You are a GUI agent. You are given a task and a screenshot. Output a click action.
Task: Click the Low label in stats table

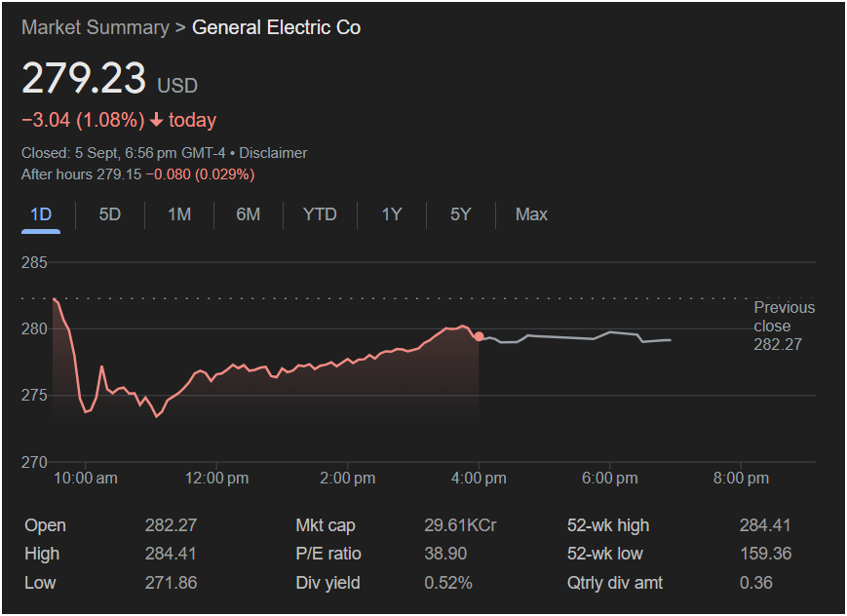40,583
